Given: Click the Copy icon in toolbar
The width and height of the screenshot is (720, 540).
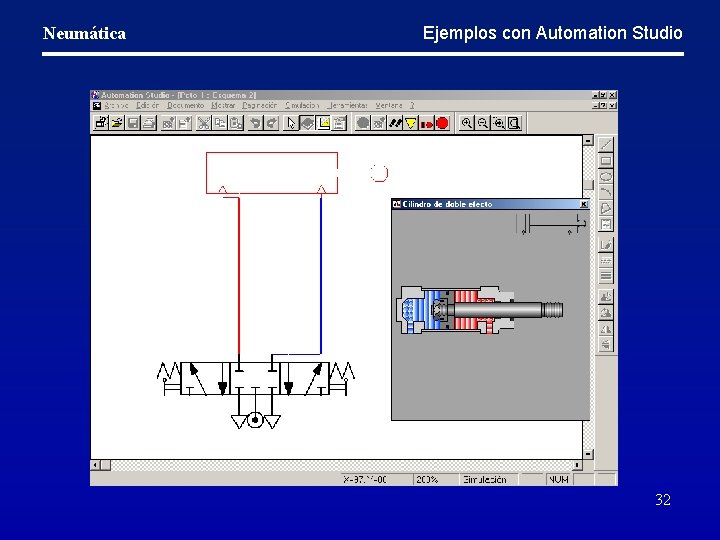Looking at the screenshot, I should [x=220, y=123].
